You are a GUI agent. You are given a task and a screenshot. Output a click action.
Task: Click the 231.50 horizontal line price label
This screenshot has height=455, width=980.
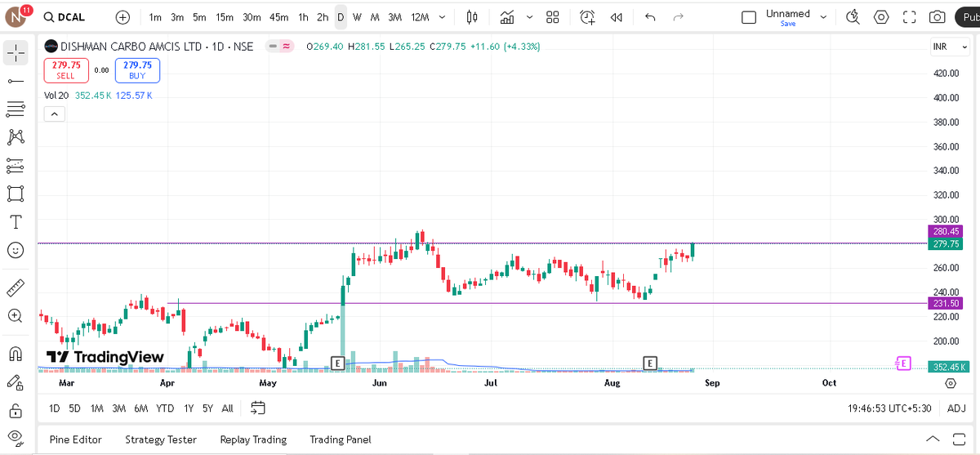click(x=946, y=303)
